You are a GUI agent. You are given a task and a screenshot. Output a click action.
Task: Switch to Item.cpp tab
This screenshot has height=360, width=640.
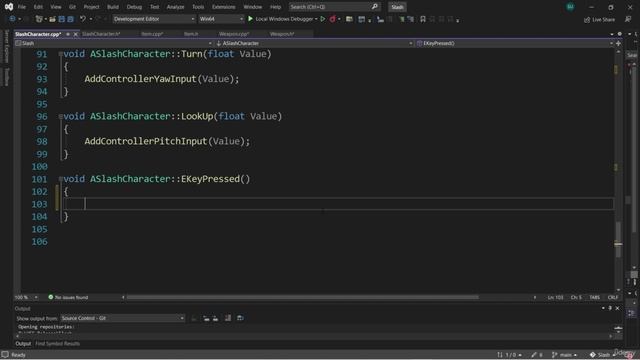[152, 34]
